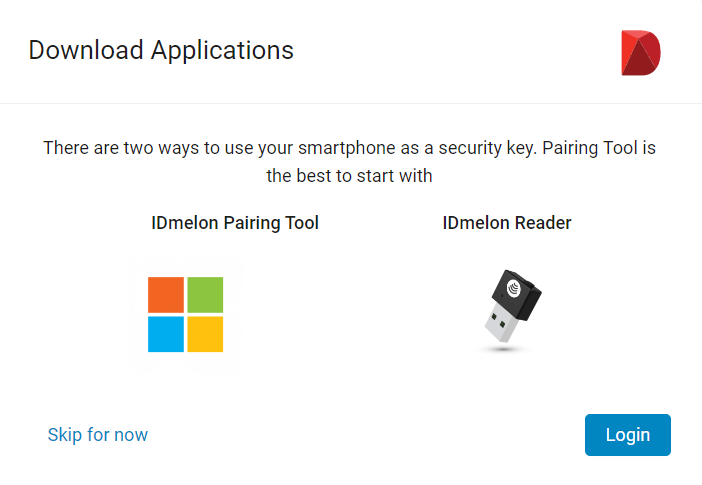Viewport: 702px width, 485px height.
Task: Click the "There are two ways" description line
Action: [349, 148]
